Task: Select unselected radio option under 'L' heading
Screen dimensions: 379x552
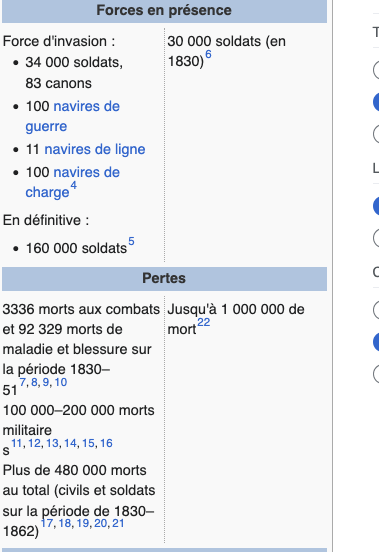Action: 377,238
